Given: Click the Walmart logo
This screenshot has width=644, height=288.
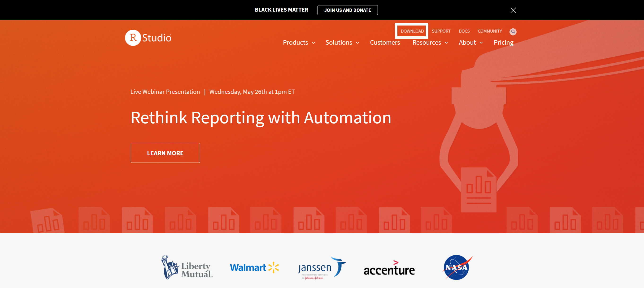Looking at the screenshot, I should point(254,267).
